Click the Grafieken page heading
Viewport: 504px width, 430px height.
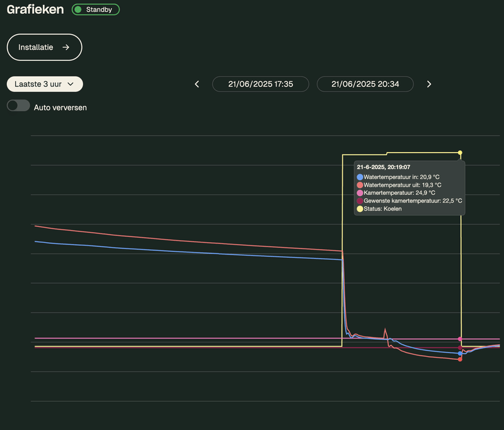pos(35,10)
